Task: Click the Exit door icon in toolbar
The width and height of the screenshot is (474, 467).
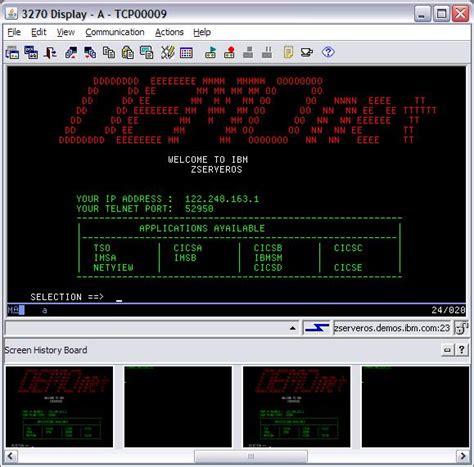Action: coord(50,53)
